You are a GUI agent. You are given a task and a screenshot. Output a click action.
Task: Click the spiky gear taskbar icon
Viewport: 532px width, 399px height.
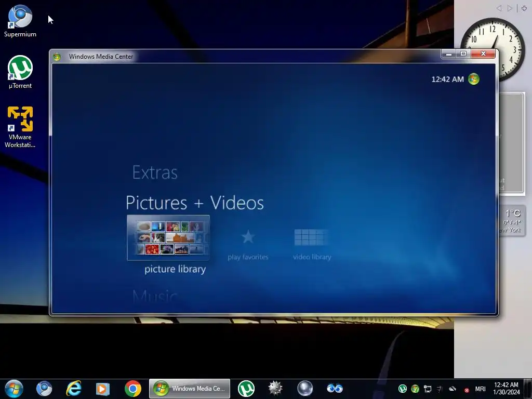pos(275,389)
